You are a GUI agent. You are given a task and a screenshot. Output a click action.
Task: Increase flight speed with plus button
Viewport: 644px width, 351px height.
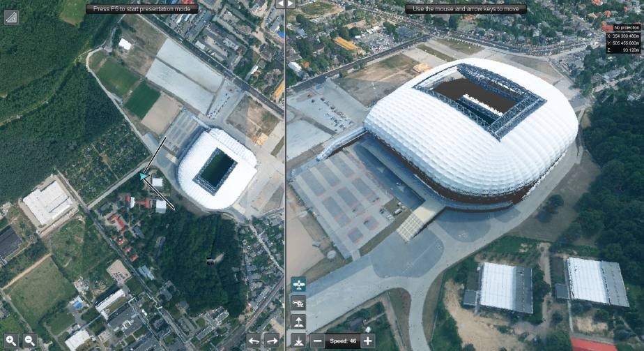pos(368,341)
